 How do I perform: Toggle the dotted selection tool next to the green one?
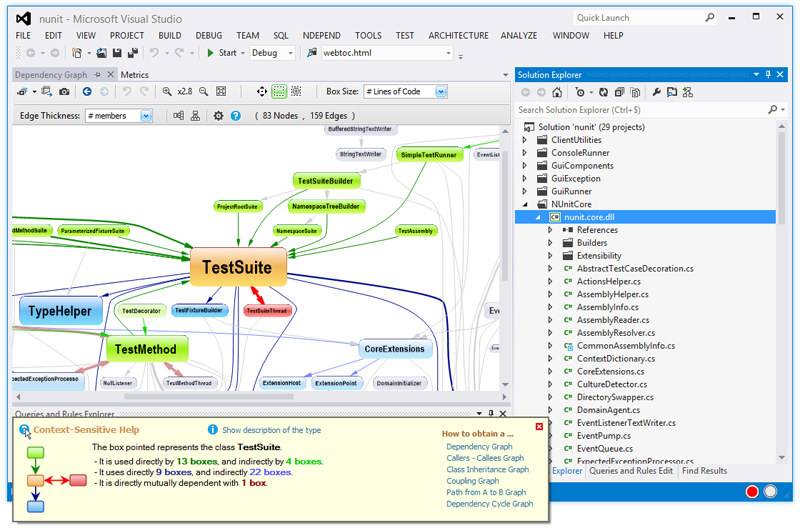(x=296, y=92)
